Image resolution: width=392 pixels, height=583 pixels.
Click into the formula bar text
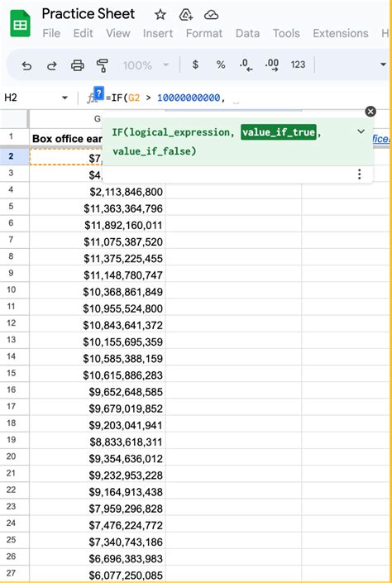[165, 98]
